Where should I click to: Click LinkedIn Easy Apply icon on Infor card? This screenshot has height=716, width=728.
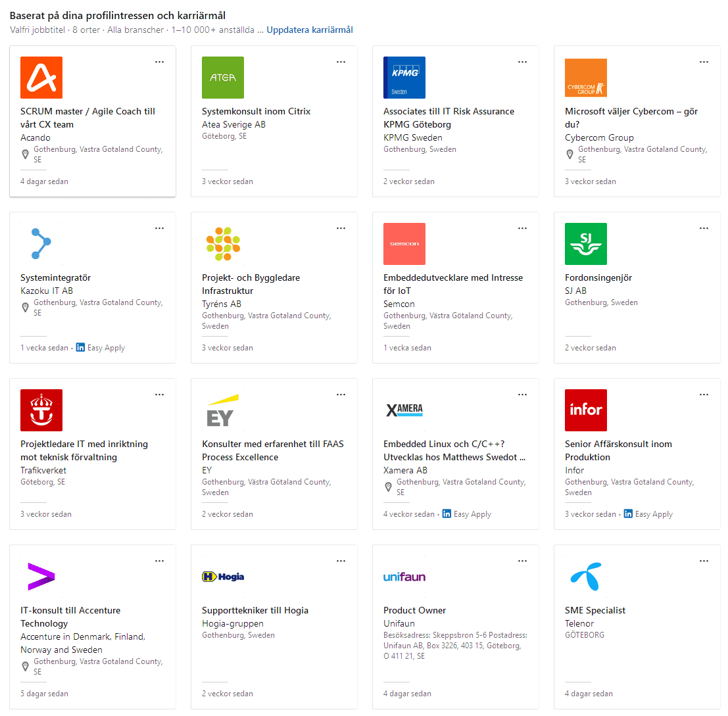point(628,513)
